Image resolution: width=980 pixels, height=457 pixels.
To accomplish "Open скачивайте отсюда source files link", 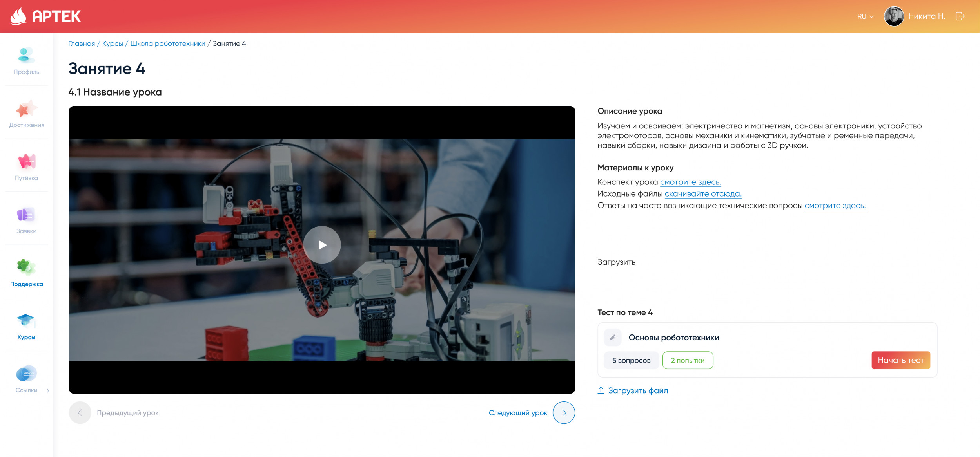I will [x=703, y=194].
